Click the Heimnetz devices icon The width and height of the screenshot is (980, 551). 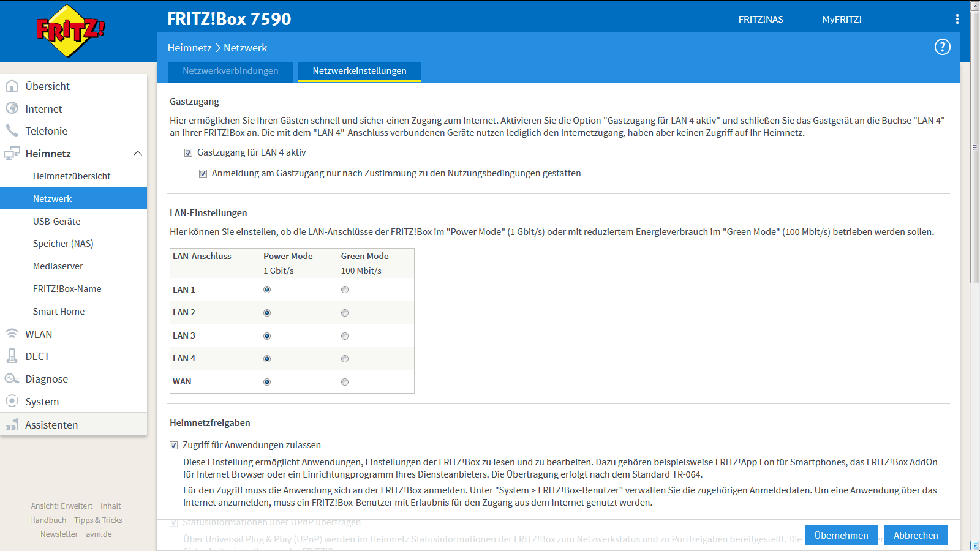coord(12,153)
